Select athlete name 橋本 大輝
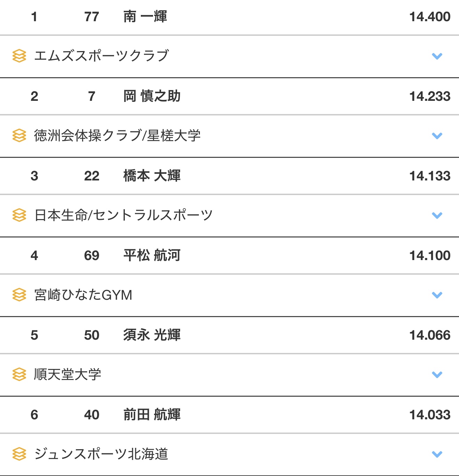This screenshot has height=476, width=459. click(x=152, y=176)
